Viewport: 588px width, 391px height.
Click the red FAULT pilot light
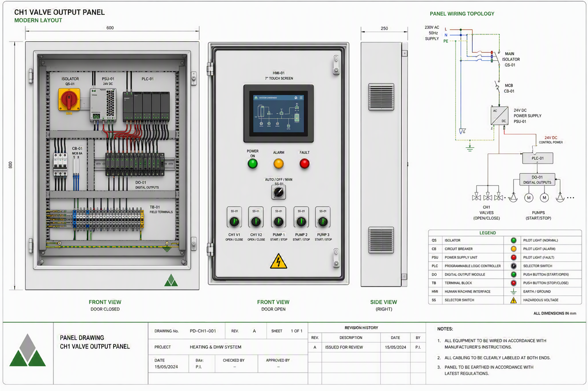(x=304, y=164)
